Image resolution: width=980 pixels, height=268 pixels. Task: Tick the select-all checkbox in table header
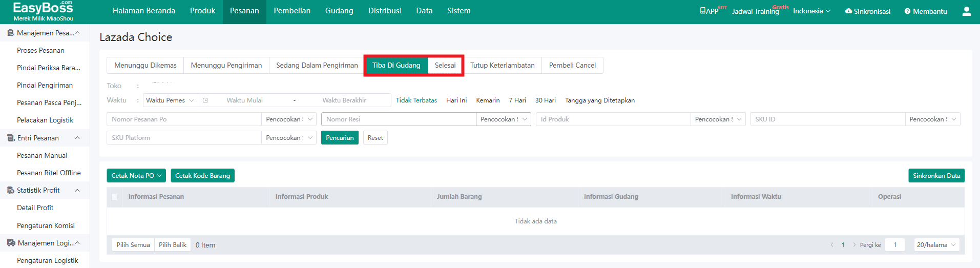[x=114, y=197]
